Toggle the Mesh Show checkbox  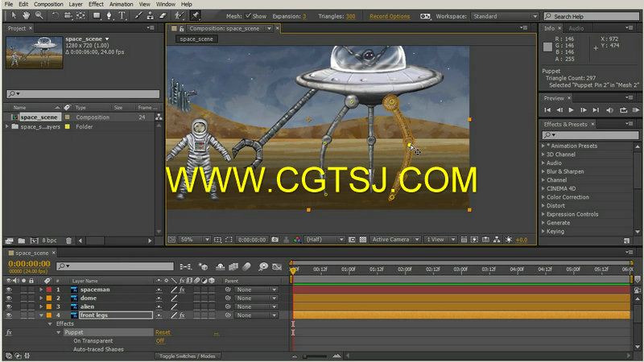(x=248, y=16)
